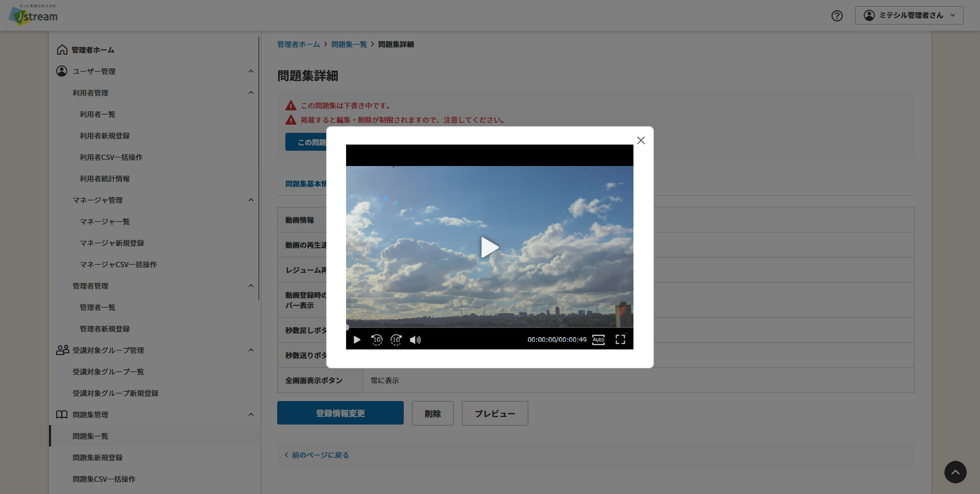Click the video seek bar handle
This screenshot has height=494, width=980.
coord(347,327)
